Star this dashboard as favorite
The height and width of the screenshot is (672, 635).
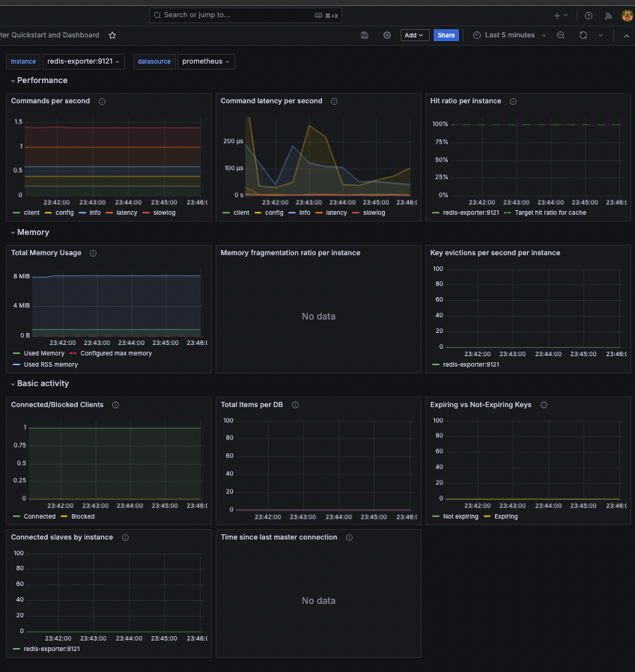point(112,36)
